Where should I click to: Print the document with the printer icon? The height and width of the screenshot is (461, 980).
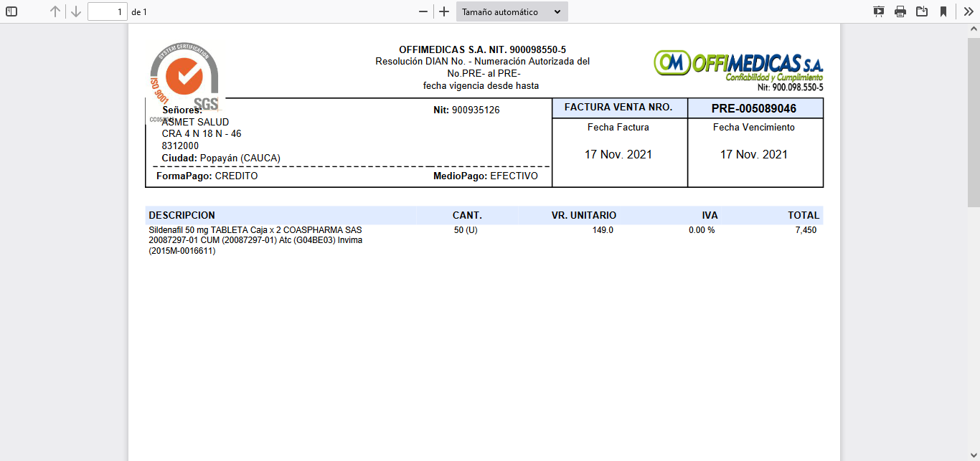click(900, 11)
